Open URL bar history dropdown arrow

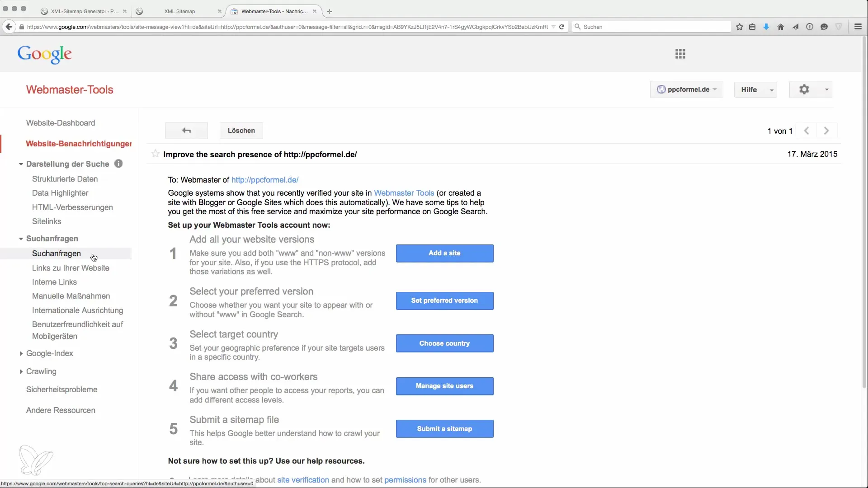tap(553, 27)
